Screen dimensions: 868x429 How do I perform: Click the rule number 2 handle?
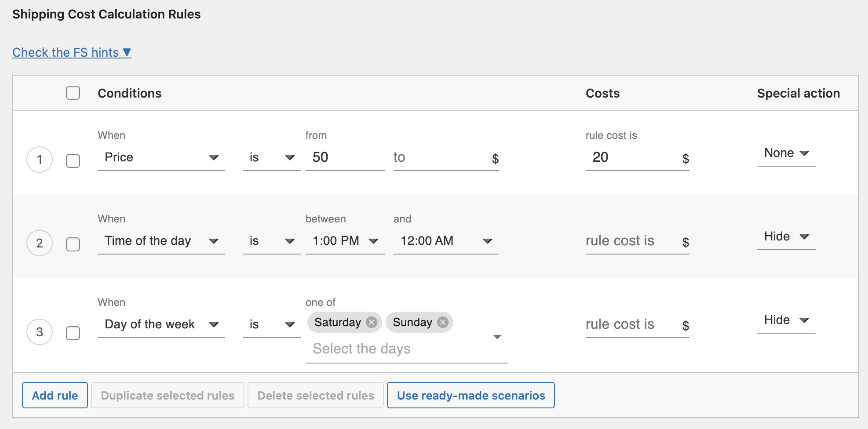40,243
